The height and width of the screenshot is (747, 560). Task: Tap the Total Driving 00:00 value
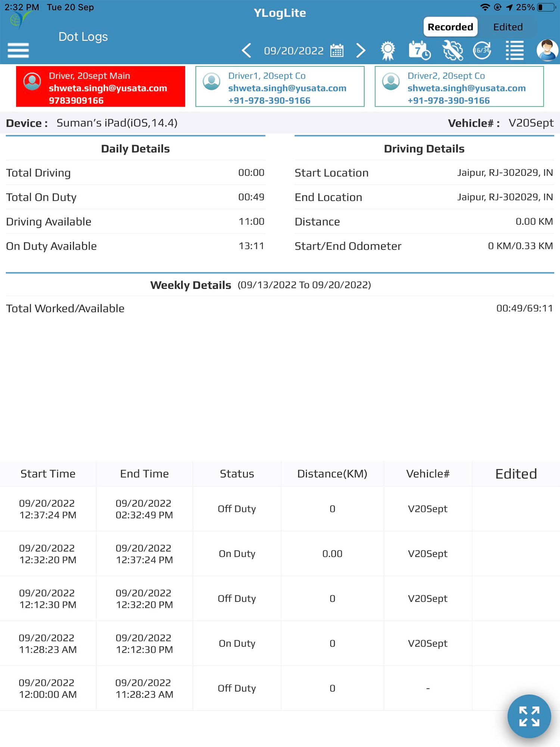[251, 173]
